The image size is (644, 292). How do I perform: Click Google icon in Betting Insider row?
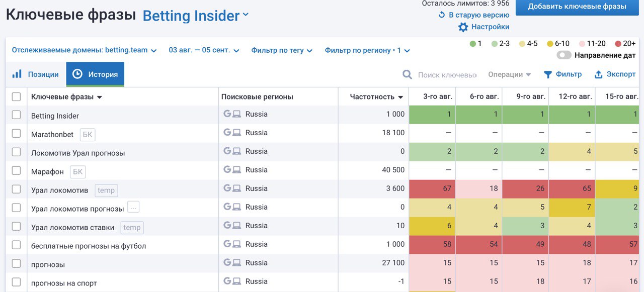coord(227,114)
